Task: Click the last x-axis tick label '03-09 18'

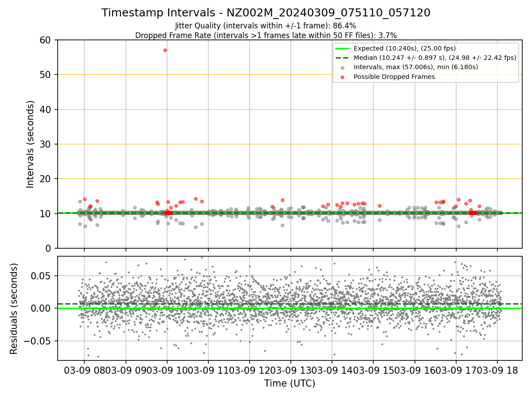Action: tap(497, 370)
